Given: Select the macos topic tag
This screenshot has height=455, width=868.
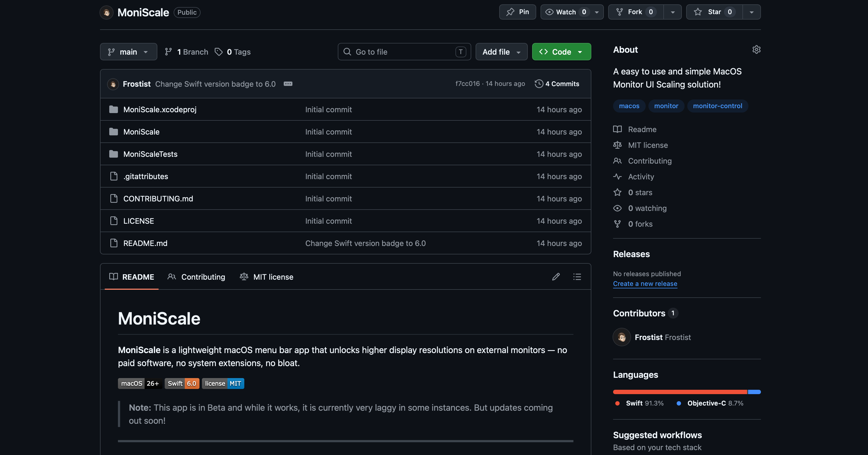Looking at the screenshot, I should pos(629,106).
